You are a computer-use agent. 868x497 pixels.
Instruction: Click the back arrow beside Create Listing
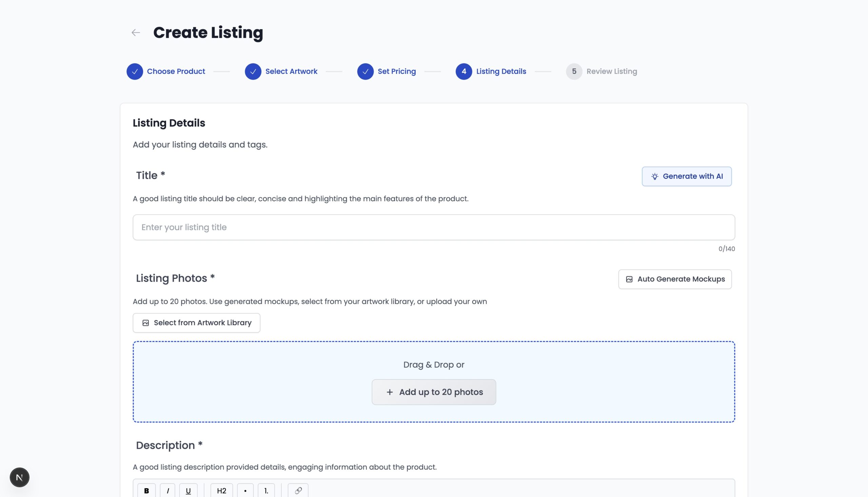pyautogui.click(x=136, y=33)
